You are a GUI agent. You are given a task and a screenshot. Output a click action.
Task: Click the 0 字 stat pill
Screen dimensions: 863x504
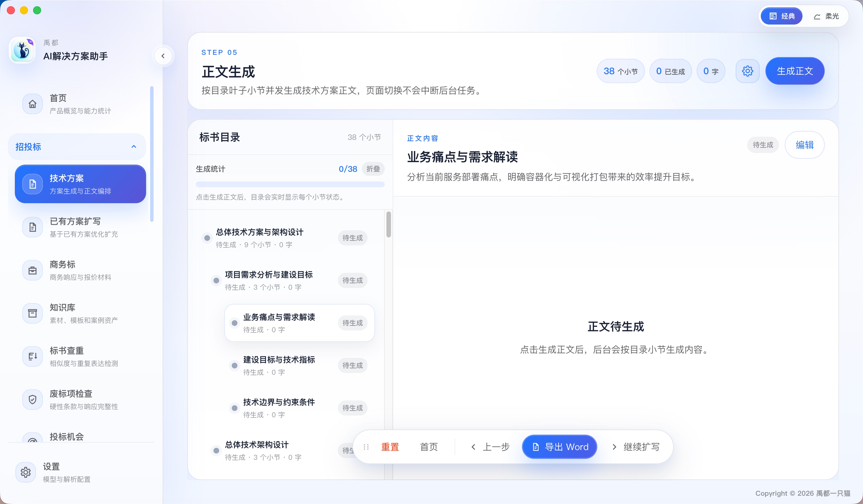point(711,71)
